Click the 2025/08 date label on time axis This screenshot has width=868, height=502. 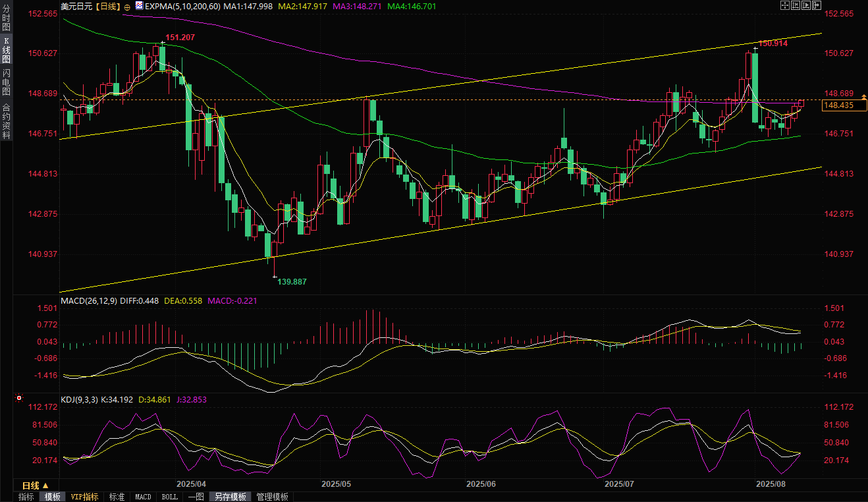coord(771,484)
